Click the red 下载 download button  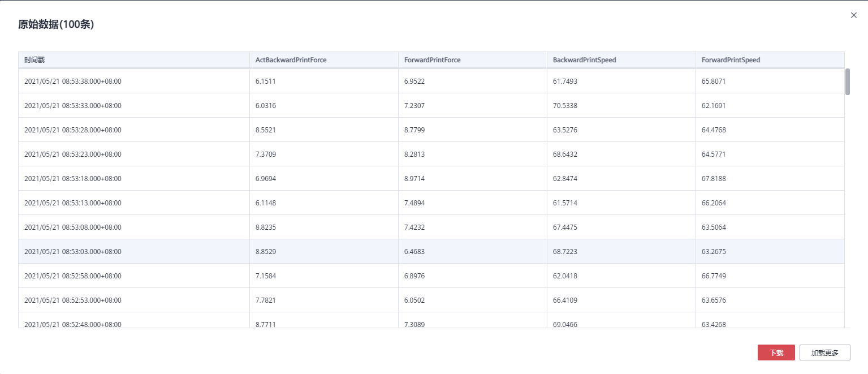(x=776, y=352)
